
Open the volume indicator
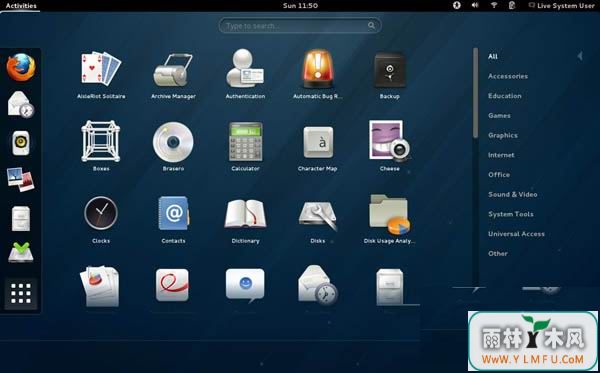coord(475,5)
